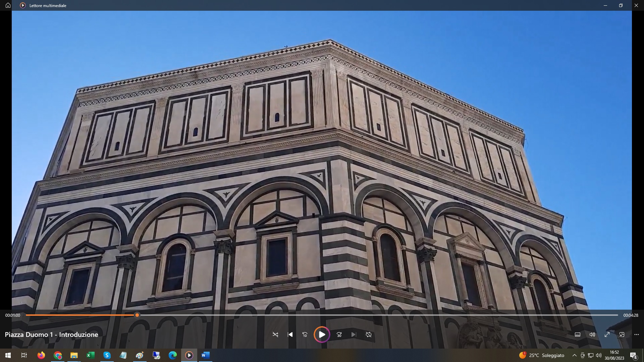
Task: Open the media player volume control
Action: (592, 335)
